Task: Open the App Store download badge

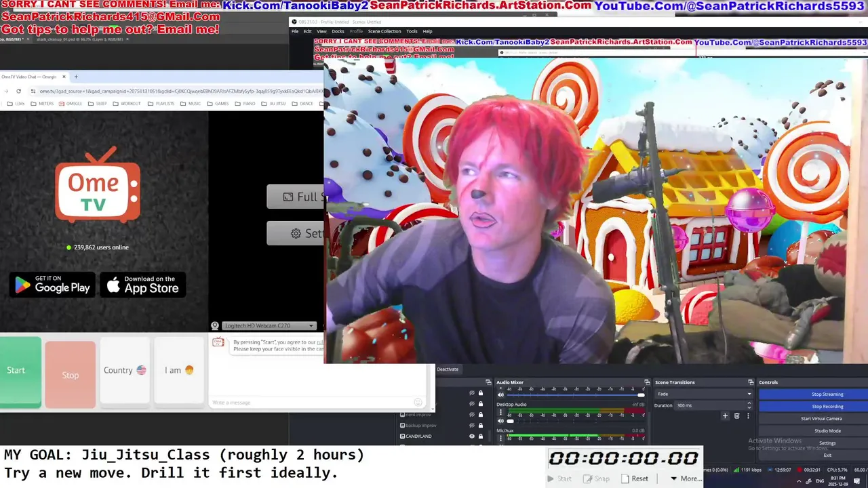Action: coord(142,285)
